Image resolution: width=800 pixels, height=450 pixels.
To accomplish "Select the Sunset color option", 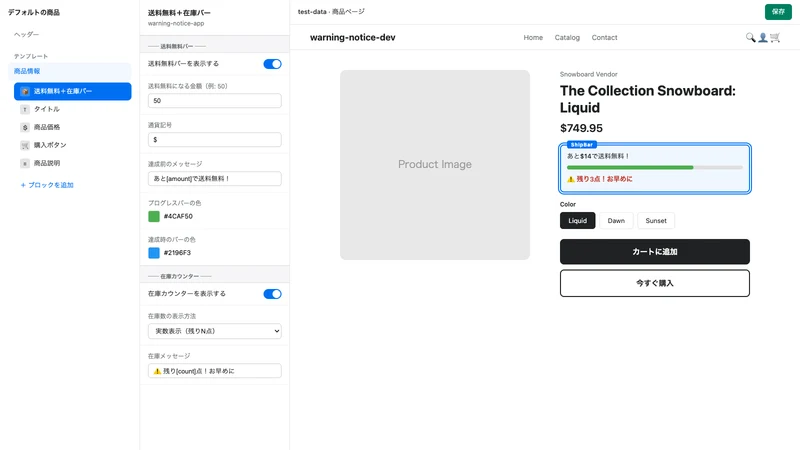I will tap(656, 221).
